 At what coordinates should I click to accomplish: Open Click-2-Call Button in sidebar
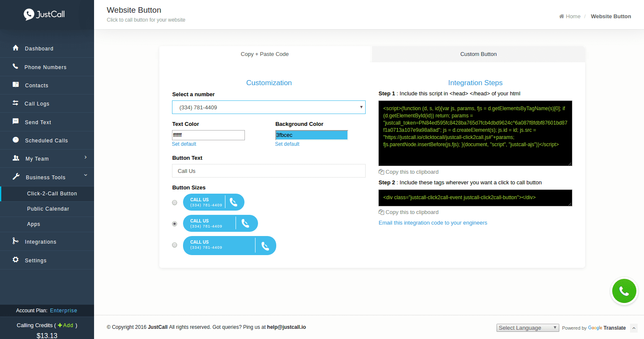[x=52, y=194]
